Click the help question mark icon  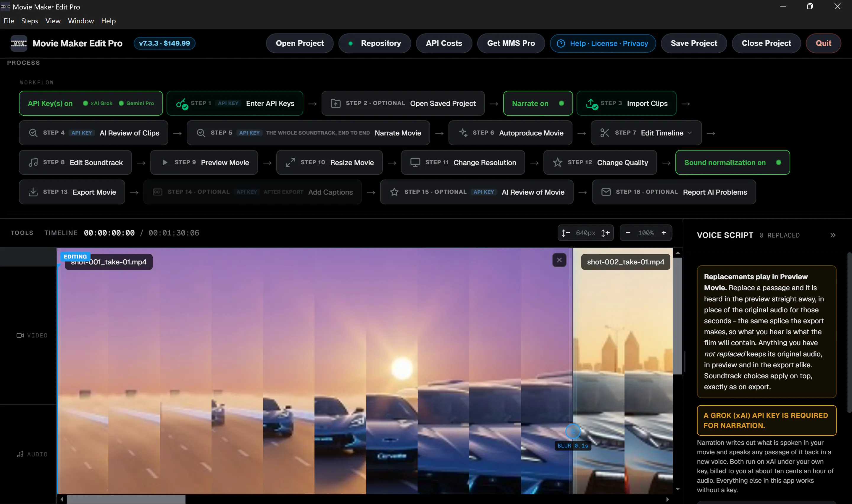coord(561,43)
